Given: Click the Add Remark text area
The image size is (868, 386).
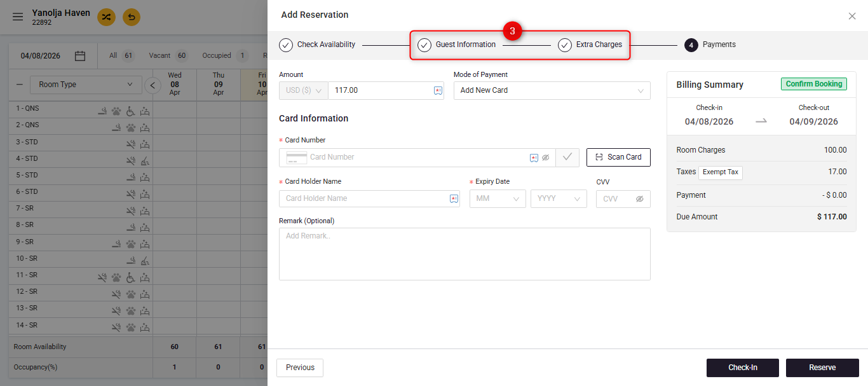Looking at the screenshot, I should coord(465,254).
